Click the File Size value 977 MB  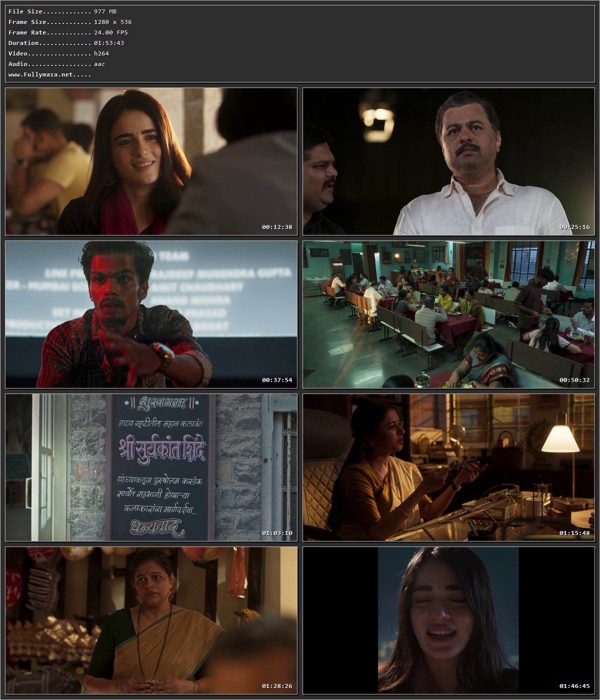[105, 11]
